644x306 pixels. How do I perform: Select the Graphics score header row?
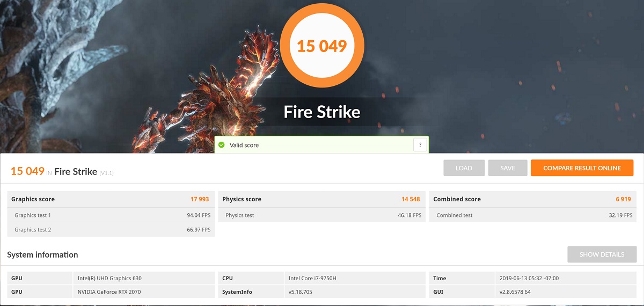point(111,199)
